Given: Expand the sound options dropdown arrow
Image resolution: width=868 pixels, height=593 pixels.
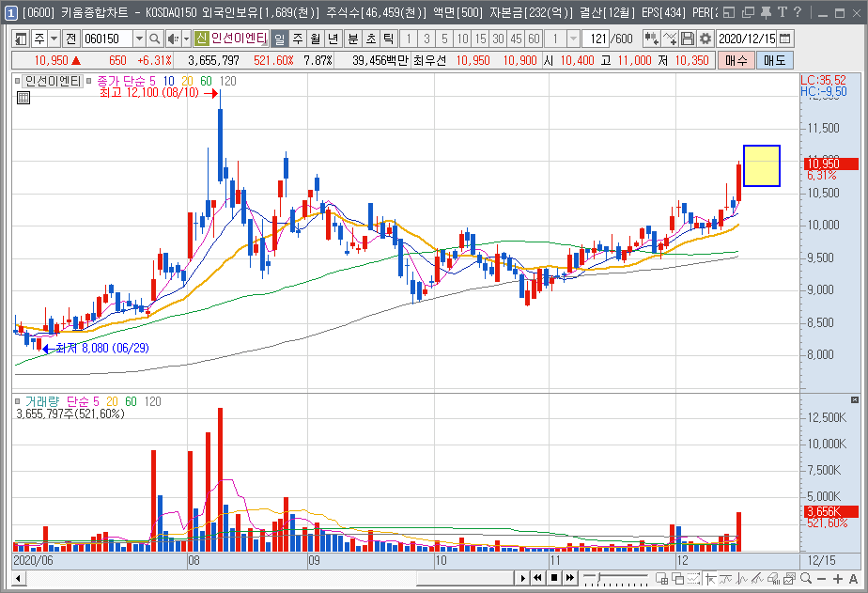Looking at the screenshot, I should coord(187,39).
